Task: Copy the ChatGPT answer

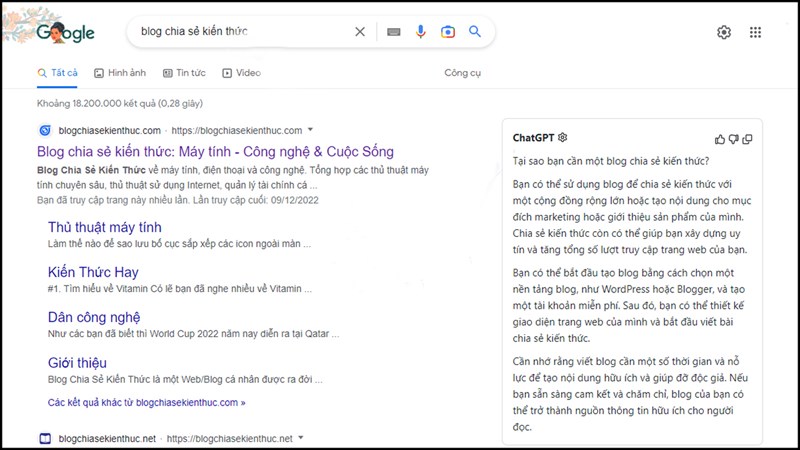Action: 747,139
